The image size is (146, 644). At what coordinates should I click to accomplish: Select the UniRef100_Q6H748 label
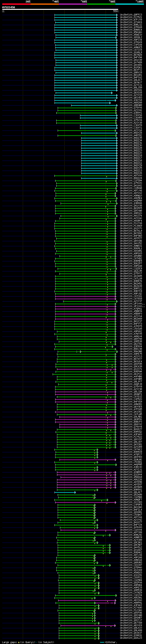point(131,339)
